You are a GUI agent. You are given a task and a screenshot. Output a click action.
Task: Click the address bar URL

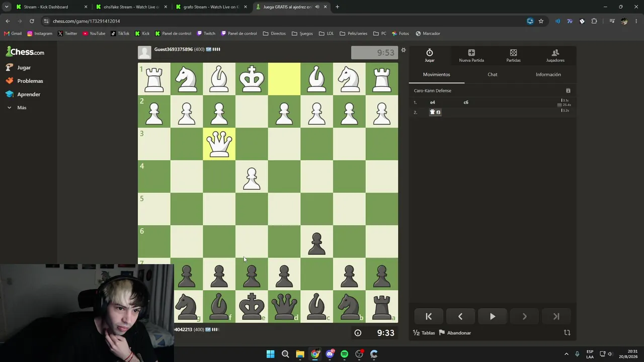tap(86, 21)
